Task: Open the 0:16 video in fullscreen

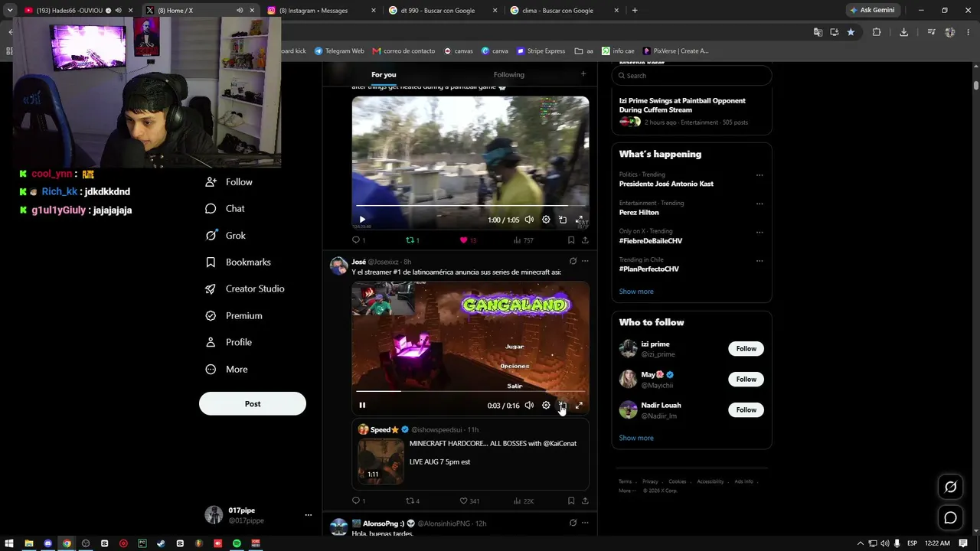Action: coord(580,406)
